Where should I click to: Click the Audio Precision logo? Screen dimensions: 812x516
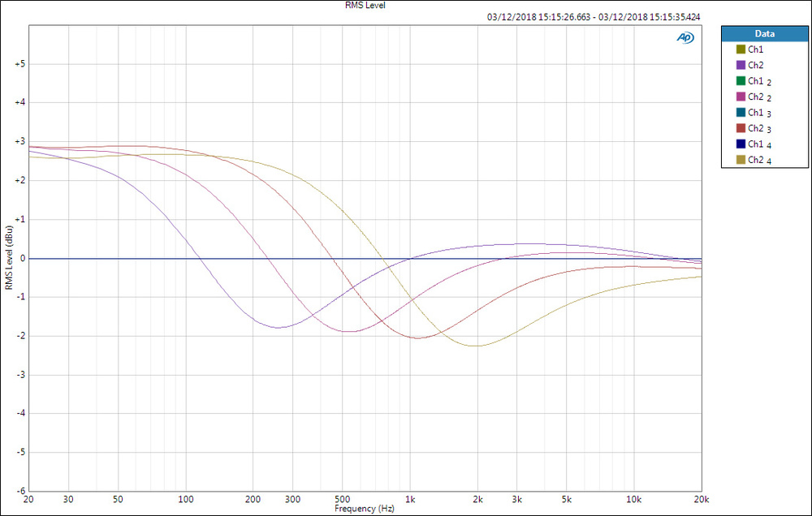point(685,37)
